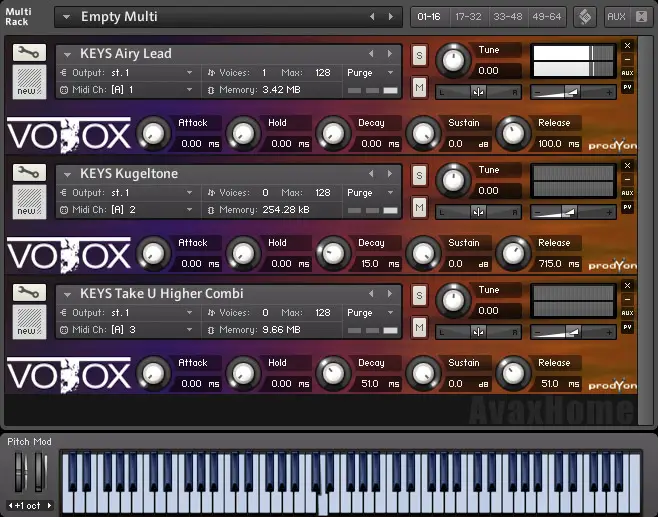
Task: Open the Purge menu for KEYS Take U Higher Combi
Action: pyautogui.click(x=390, y=313)
